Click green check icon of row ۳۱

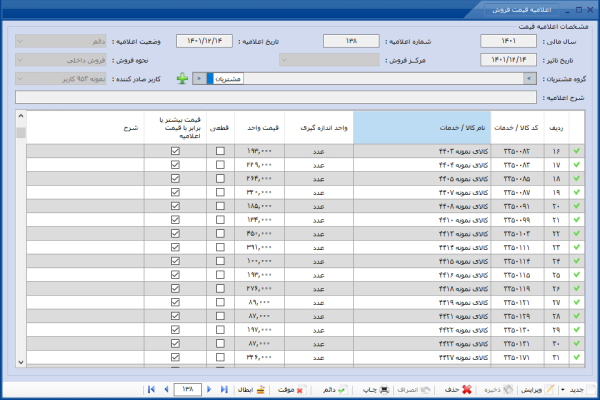(x=577, y=357)
